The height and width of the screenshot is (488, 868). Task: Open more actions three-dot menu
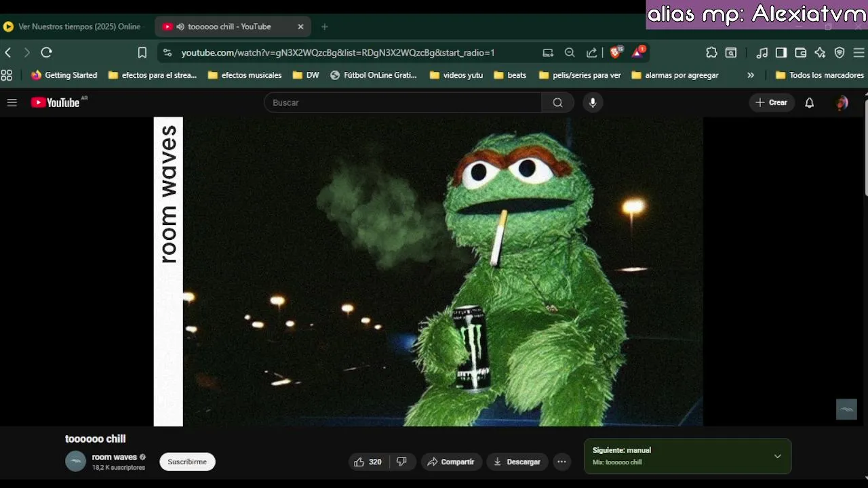tap(561, 462)
